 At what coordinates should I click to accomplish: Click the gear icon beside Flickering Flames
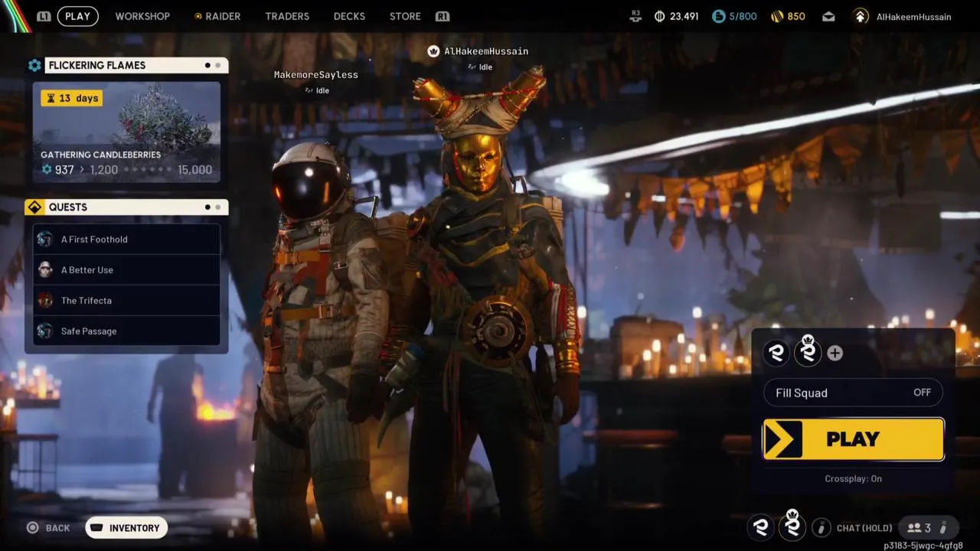pos(34,66)
